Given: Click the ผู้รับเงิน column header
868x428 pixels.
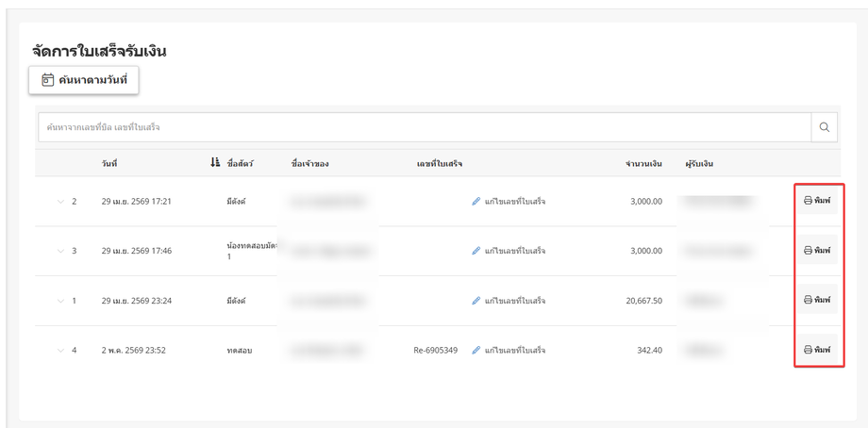Looking at the screenshot, I should point(698,164).
